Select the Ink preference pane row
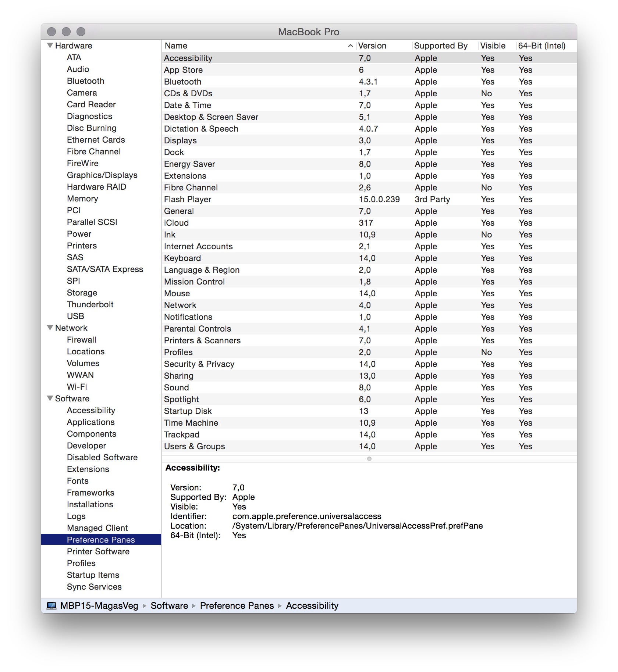This screenshot has height=672, width=618. point(369,235)
